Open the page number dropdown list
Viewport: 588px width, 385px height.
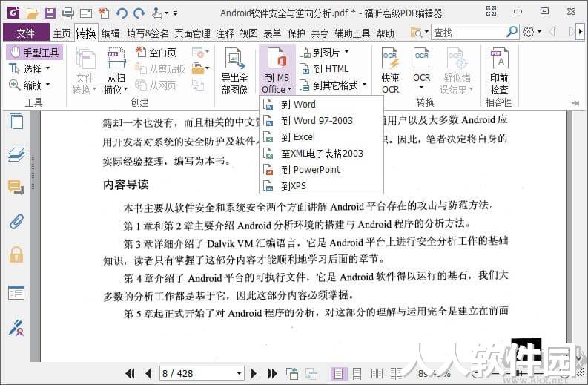click(239, 373)
